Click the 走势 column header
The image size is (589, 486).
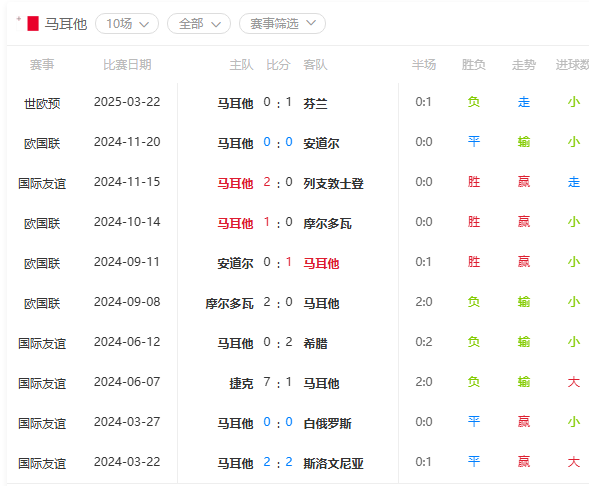pos(524,65)
